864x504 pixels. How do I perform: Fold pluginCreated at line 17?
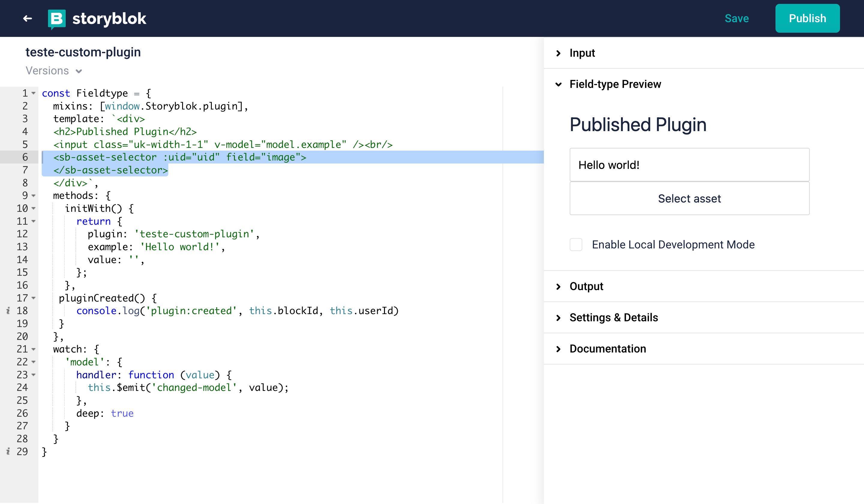(x=34, y=298)
